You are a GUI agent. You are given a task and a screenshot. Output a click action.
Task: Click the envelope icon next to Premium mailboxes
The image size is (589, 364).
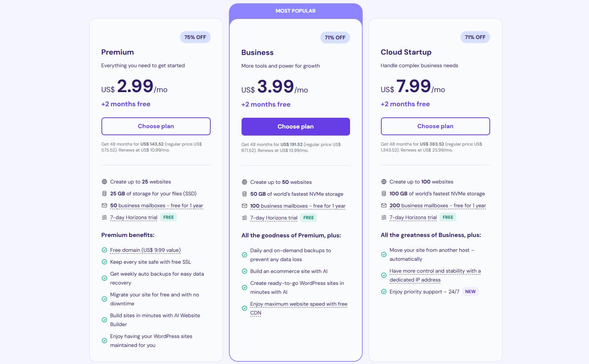104,205
